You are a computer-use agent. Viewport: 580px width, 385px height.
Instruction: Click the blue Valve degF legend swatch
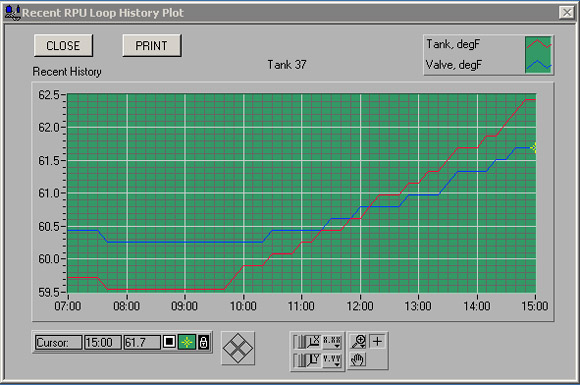(539, 64)
